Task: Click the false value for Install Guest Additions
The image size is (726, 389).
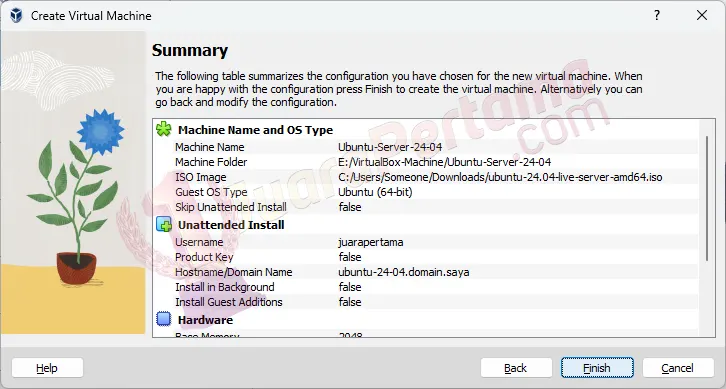Action: (350, 302)
